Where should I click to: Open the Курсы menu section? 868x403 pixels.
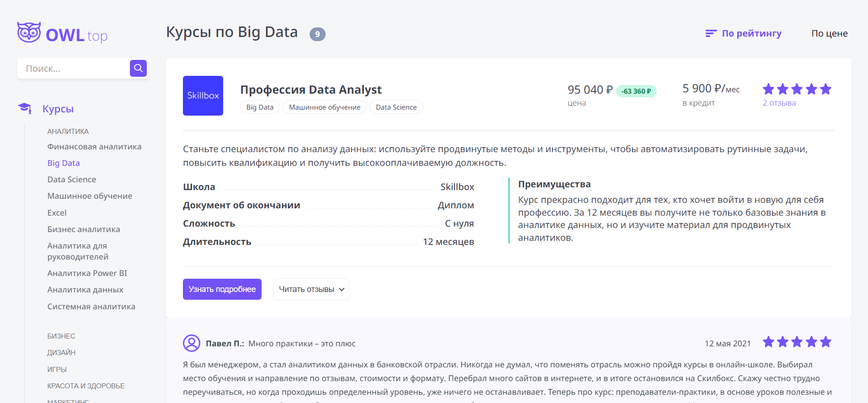tap(58, 109)
